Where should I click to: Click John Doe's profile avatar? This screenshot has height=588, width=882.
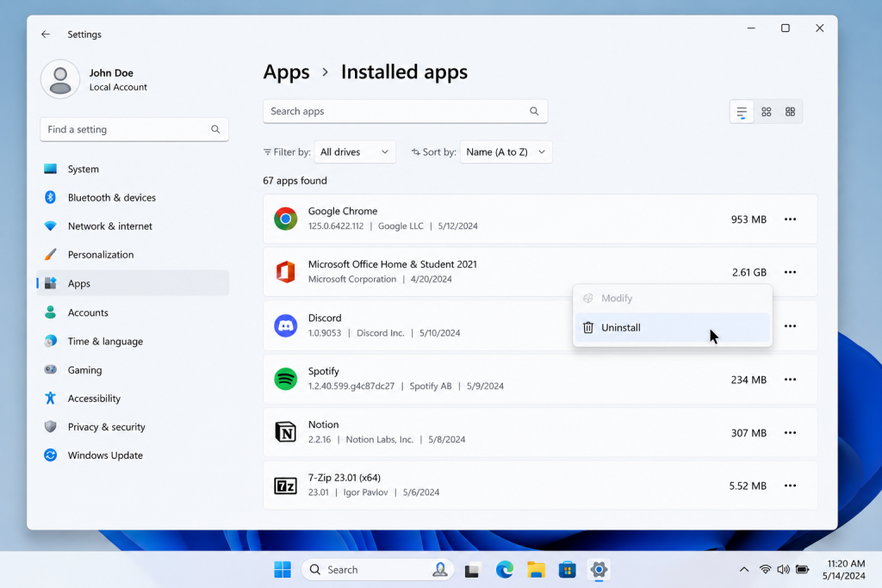point(60,79)
